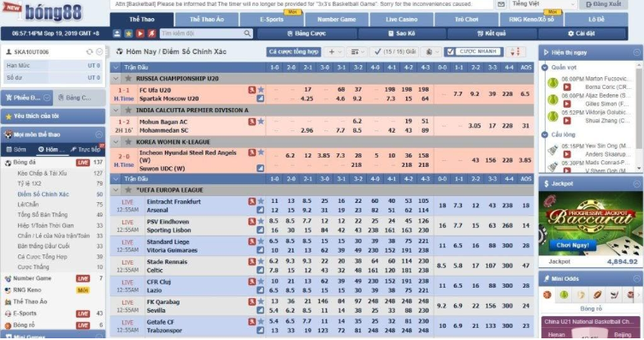Collapse the Russia Championship U20 section
The width and height of the screenshot is (644, 340).
pos(115,78)
